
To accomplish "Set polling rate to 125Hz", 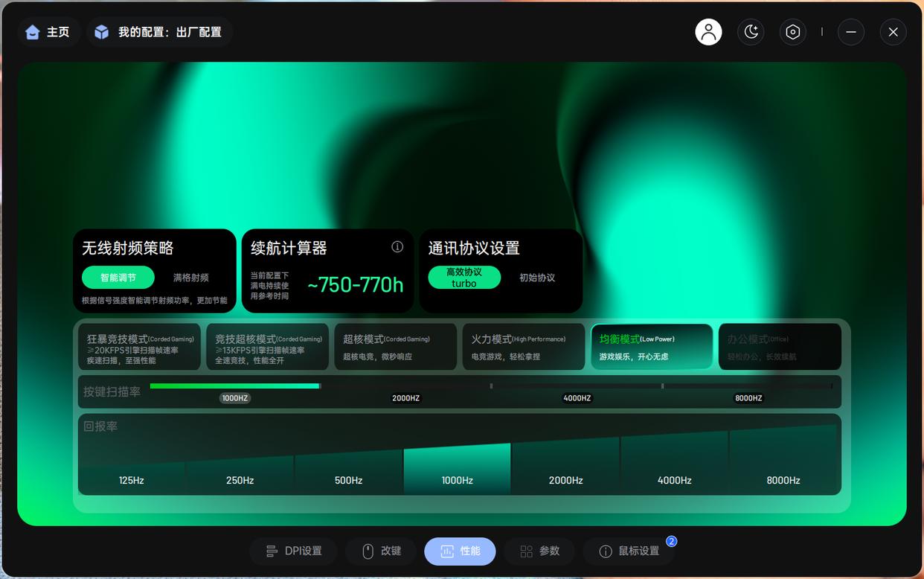I will click(132, 480).
